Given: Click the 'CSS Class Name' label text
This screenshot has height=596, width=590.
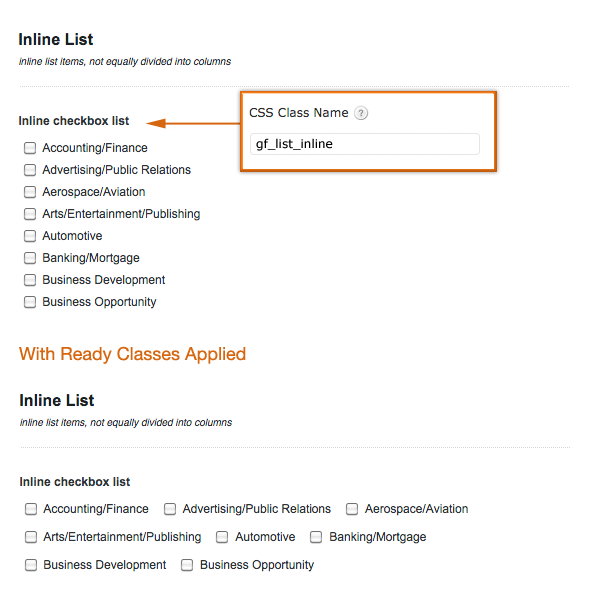Looking at the screenshot, I should [298, 113].
